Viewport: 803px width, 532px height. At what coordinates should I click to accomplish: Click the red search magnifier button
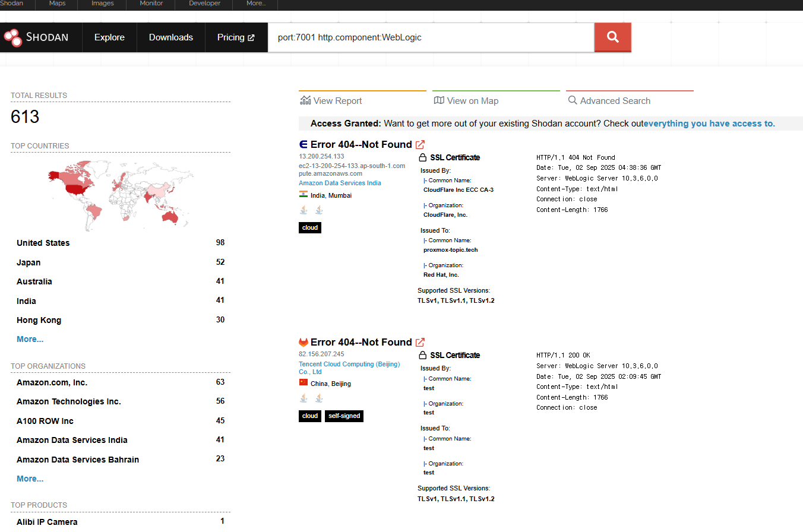(612, 37)
